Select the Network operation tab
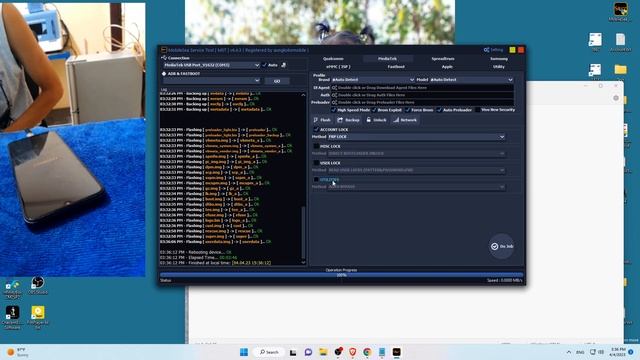Viewport: 640px width, 360px height. pyautogui.click(x=405, y=120)
